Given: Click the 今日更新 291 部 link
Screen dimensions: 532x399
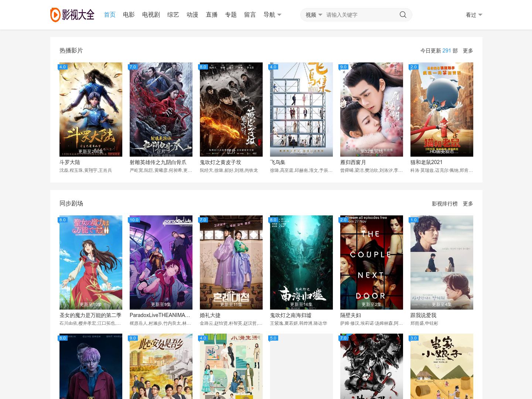Looking at the screenshot, I should 439,51.
